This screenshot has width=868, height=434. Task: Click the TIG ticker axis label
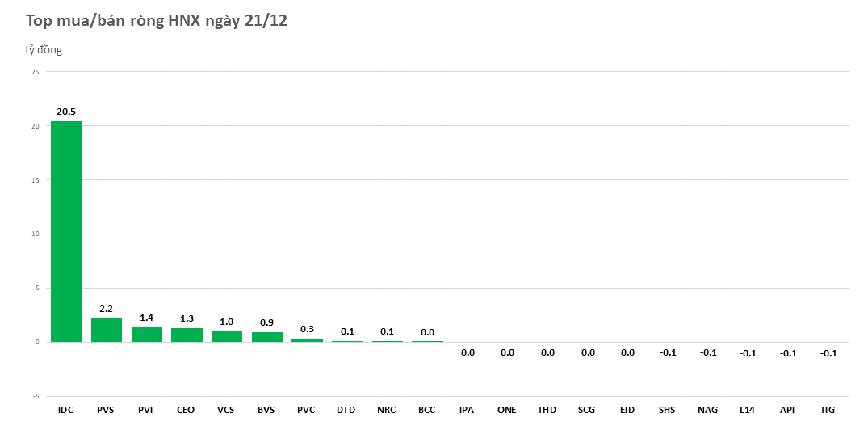[828, 410]
